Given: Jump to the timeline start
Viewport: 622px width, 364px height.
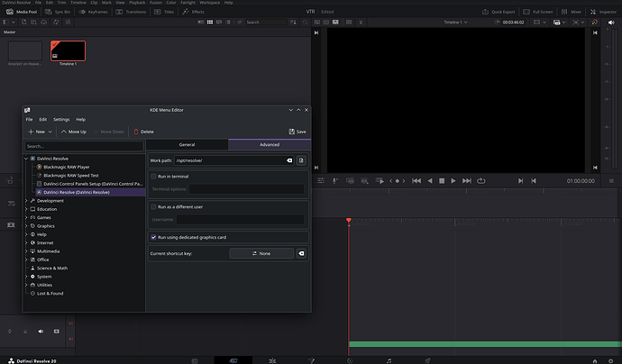Looking at the screenshot, I should click(416, 181).
